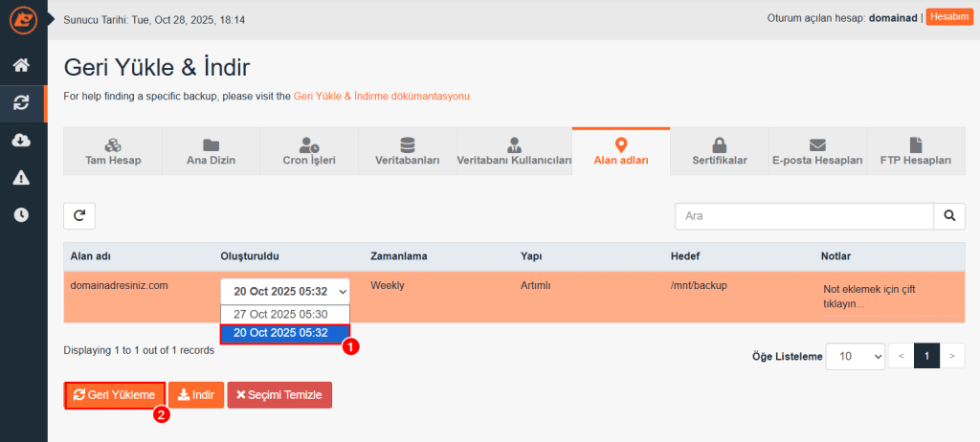
Task: Open the Home icon in sidebar
Action: point(21,66)
